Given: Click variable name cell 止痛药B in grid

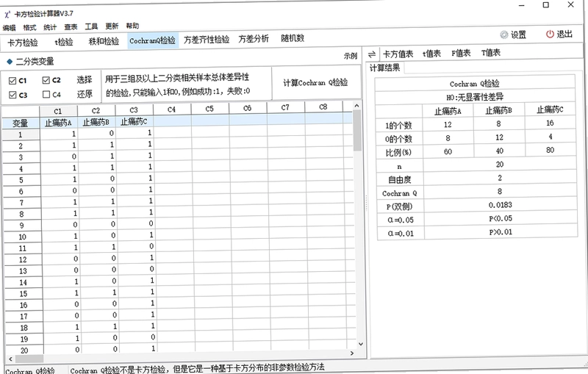Looking at the screenshot, I should 96,122.
